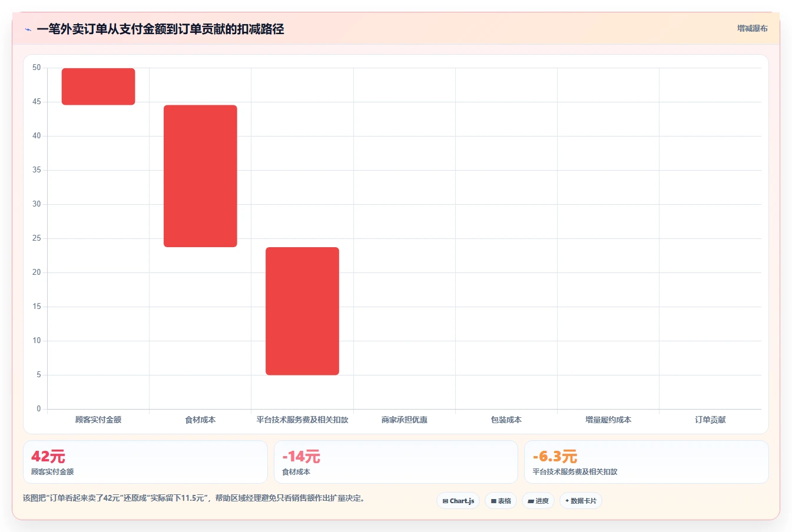Click the 42元 value text
The height and width of the screenshot is (532, 792).
point(48,456)
